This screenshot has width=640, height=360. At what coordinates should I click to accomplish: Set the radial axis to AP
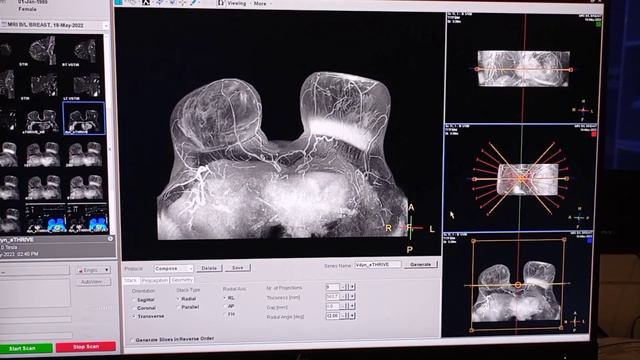[x=224, y=306]
